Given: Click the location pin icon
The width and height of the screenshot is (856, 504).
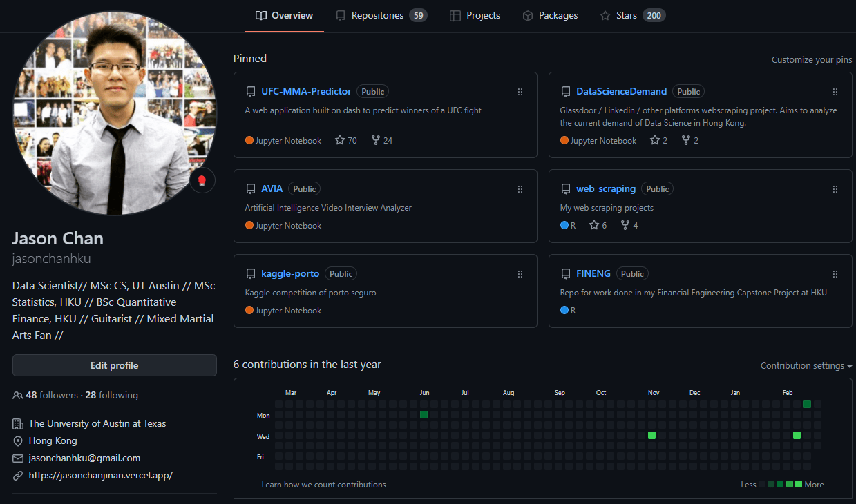Looking at the screenshot, I should tap(18, 440).
